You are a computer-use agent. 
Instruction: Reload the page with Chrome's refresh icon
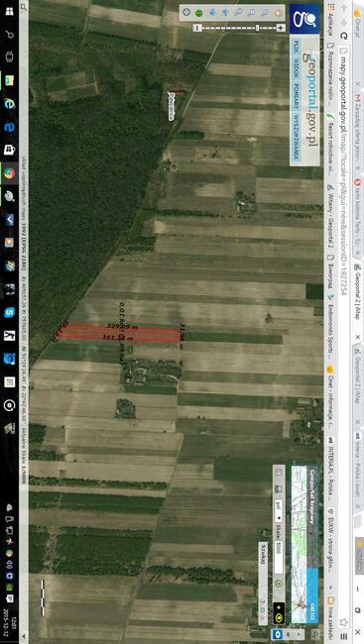tap(345, 36)
